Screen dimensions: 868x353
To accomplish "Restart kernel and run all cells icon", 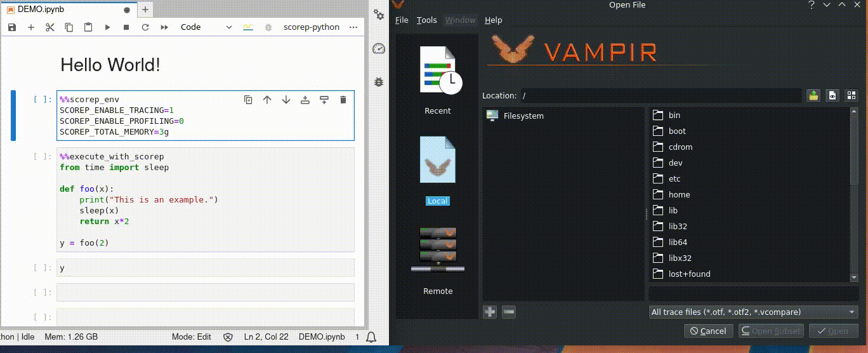I will point(164,27).
